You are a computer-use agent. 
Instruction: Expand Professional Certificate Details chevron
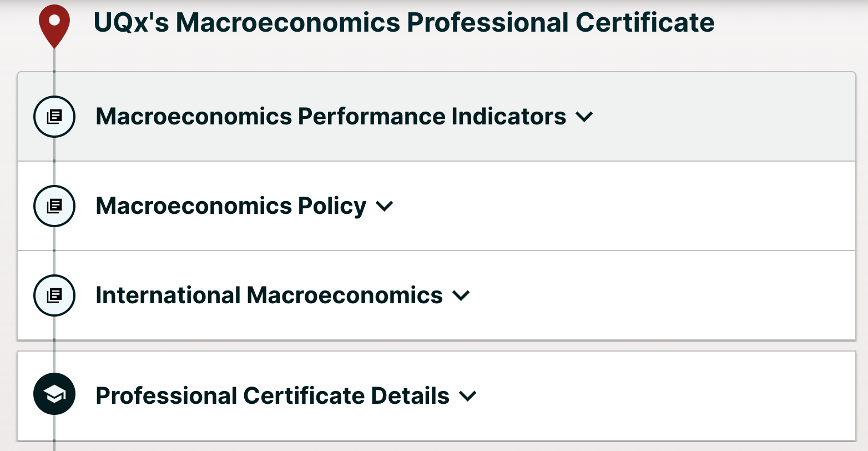tap(468, 396)
